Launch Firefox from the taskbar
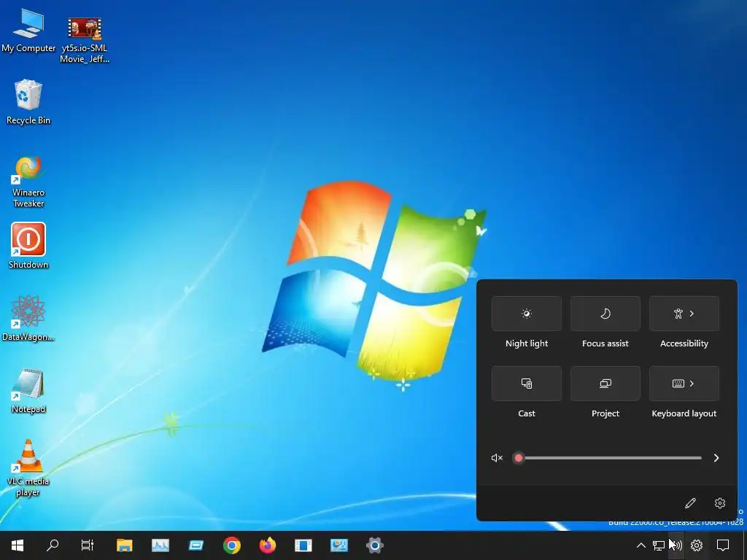The width and height of the screenshot is (747, 560). tap(267, 545)
